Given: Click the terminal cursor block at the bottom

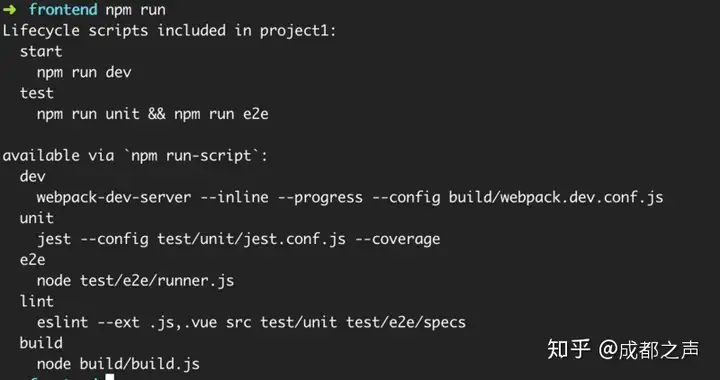Looking at the screenshot, I should pos(109,377).
